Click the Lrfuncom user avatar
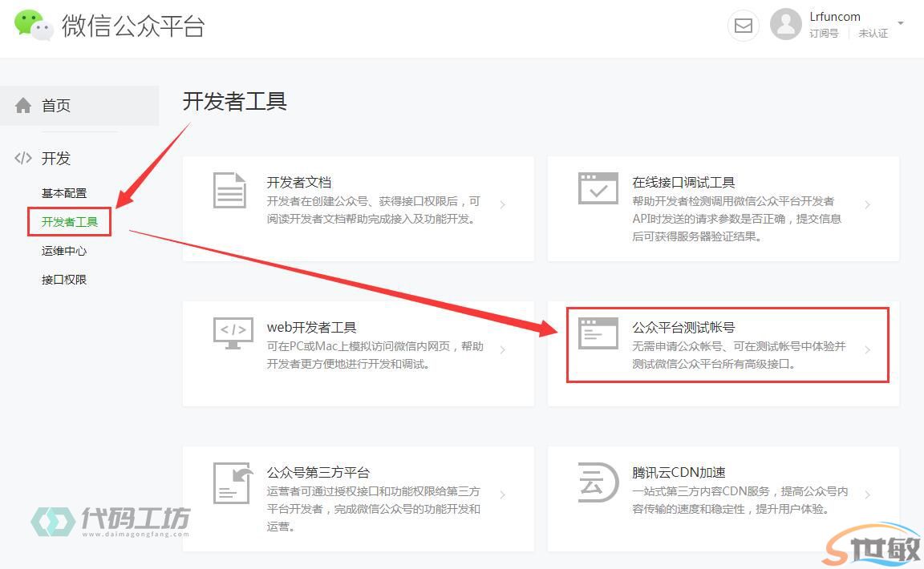The height and width of the screenshot is (569, 924). coord(785,25)
